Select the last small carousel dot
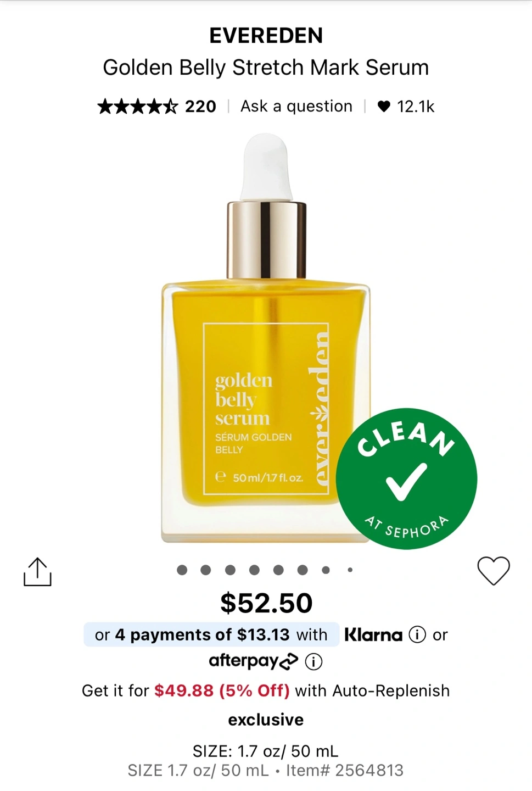Screen dimensions: 532x791 coord(350,570)
